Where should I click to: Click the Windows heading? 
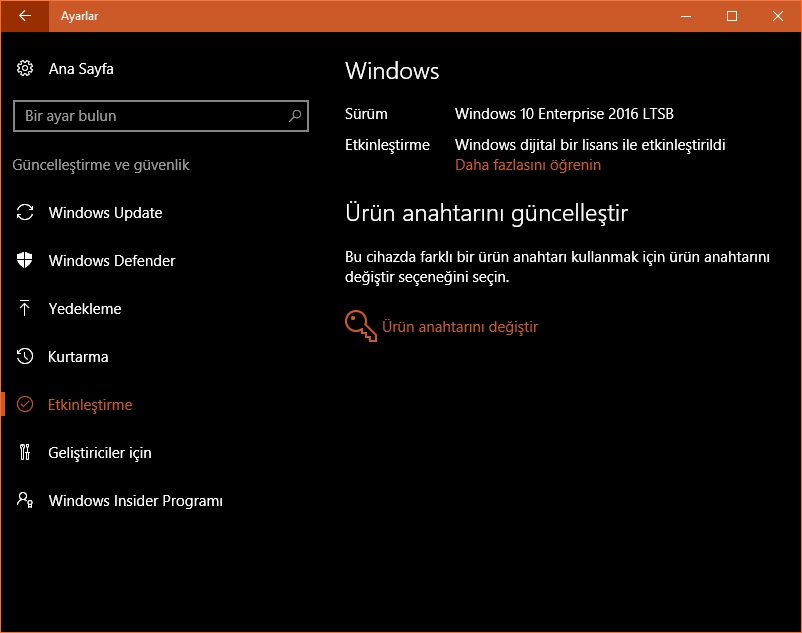point(392,71)
